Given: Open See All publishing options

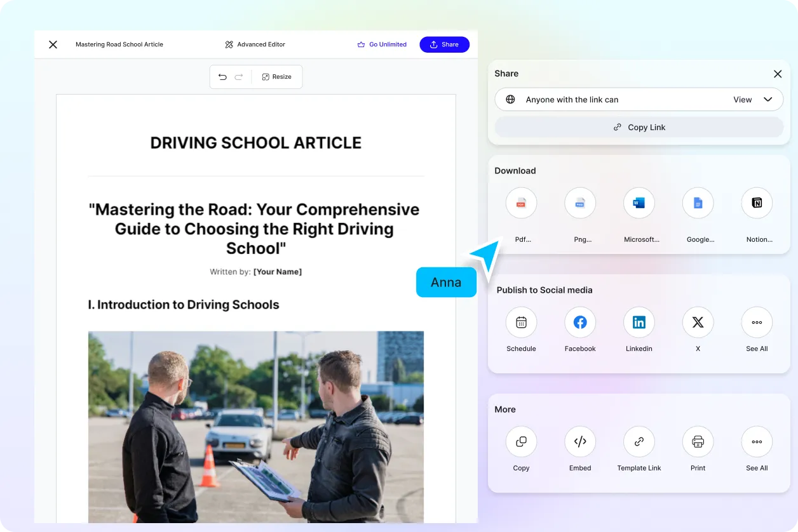Looking at the screenshot, I should click(x=757, y=322).
